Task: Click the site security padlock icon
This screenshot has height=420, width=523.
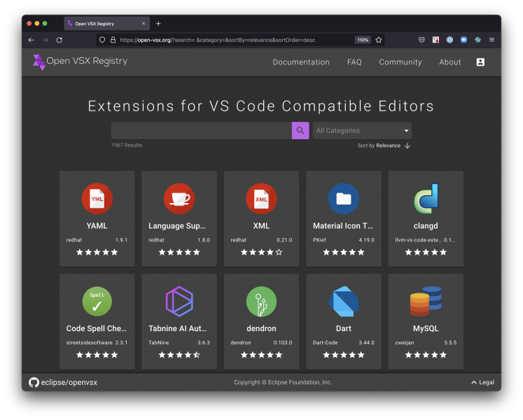Action: click(x=113, y=40)
